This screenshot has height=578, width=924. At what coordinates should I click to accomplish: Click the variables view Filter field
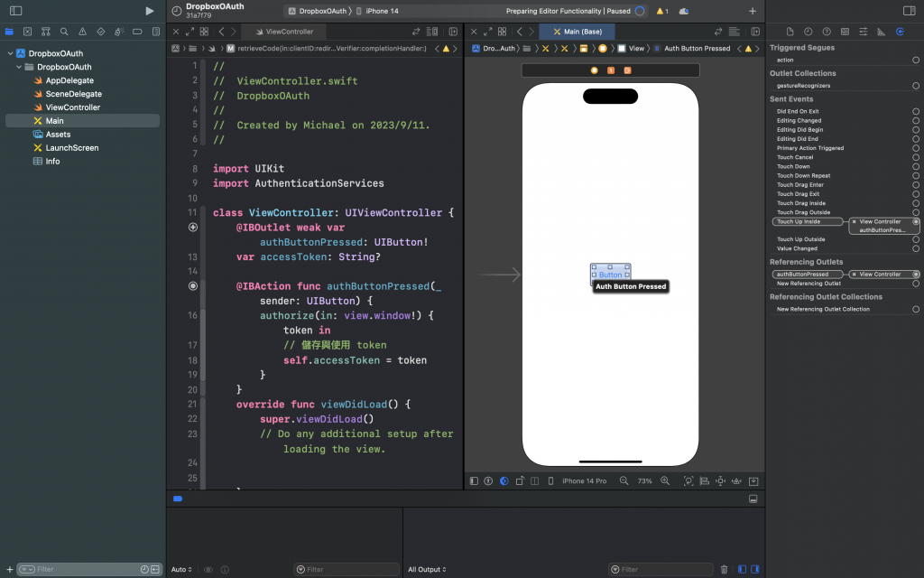(x=346, y=569)
